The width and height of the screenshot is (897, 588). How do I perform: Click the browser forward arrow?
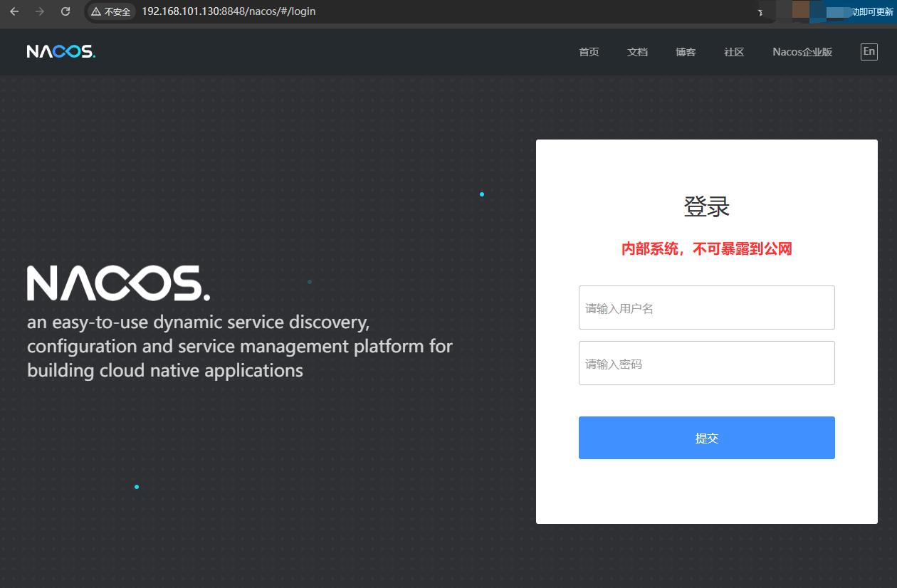pos(40,11)
